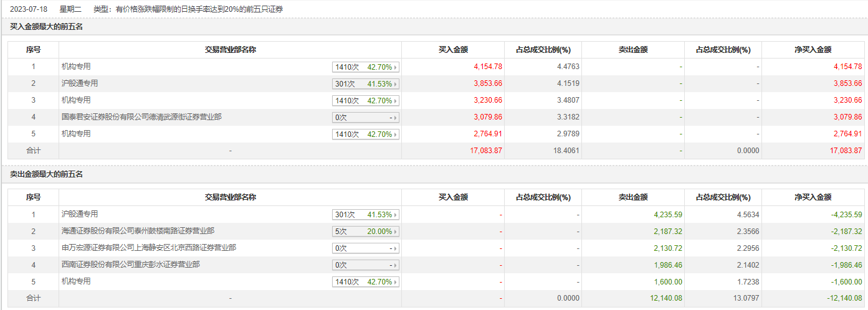
Task: Click 机构专用 in buy table row 1
Action: coord(75,67)
